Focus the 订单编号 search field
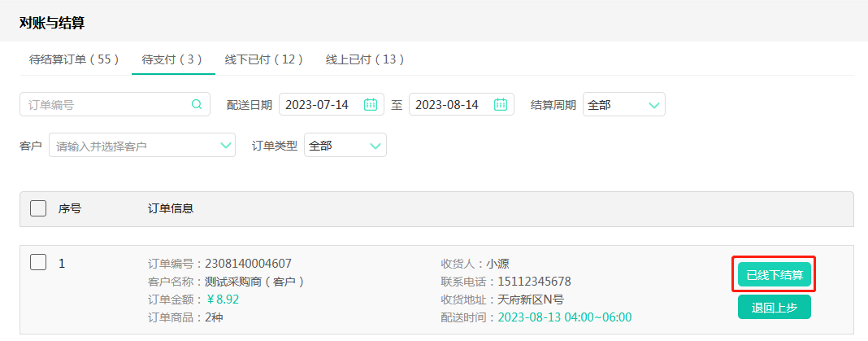 [x=106, y=104]
